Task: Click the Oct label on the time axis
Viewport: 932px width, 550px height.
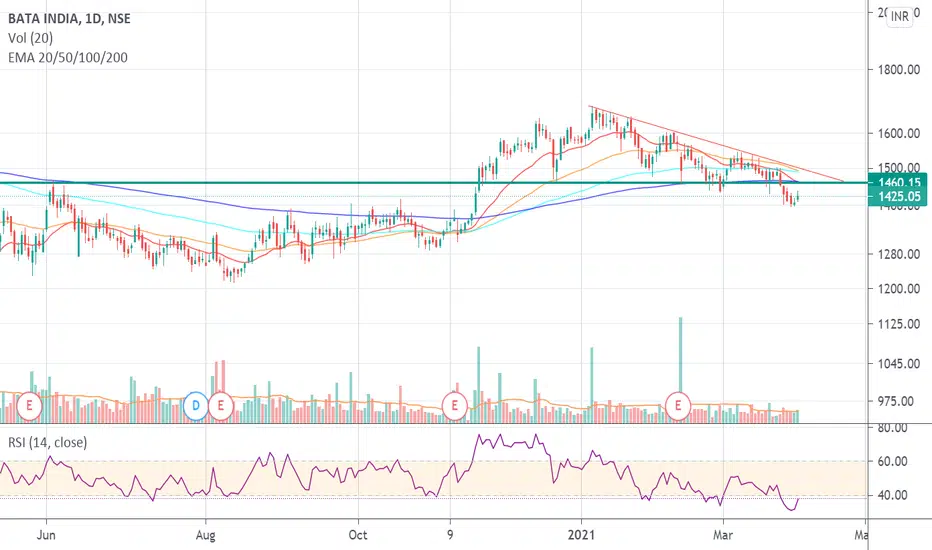Action: click(358, 535)
